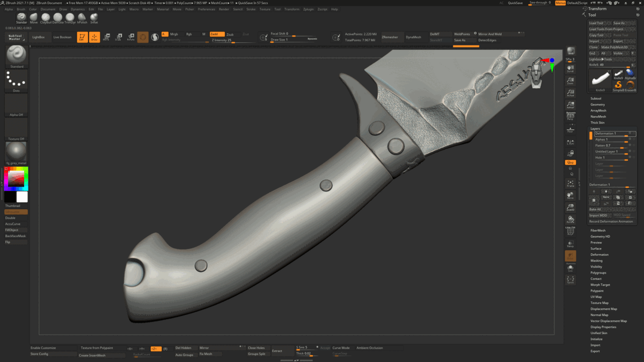Open the Zplugin menu
Image resolution: width=644 pixels, height=362 pixels.
(308, 9)
